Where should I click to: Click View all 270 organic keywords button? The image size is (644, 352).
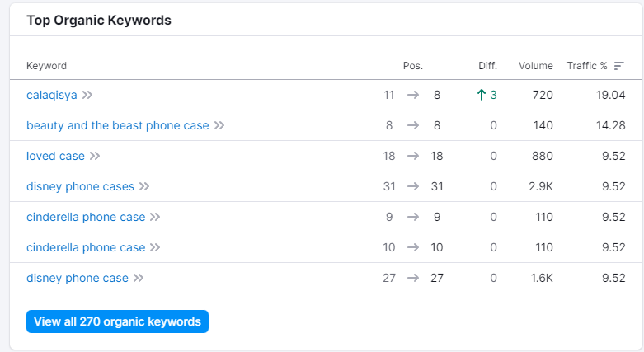(x=117, y=321)
